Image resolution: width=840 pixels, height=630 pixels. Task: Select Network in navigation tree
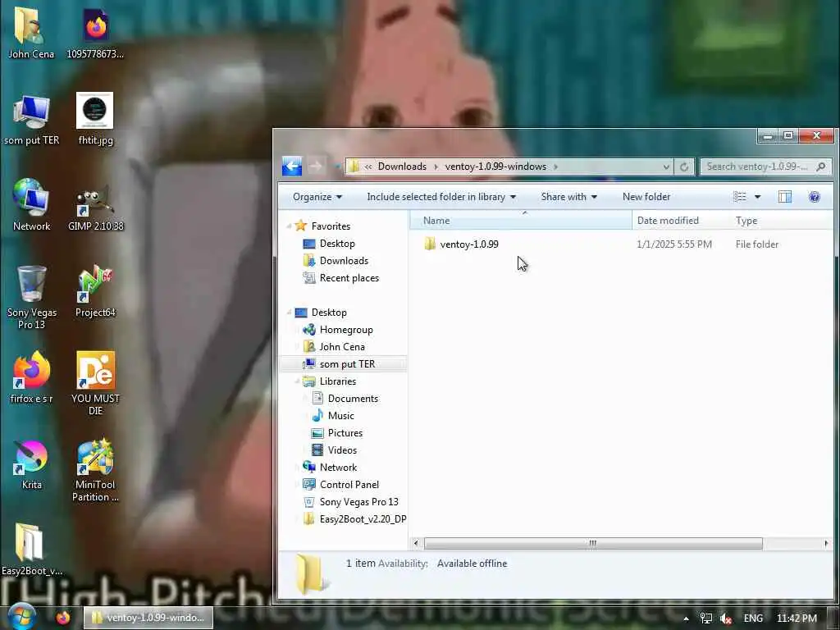tap(338, 467)
